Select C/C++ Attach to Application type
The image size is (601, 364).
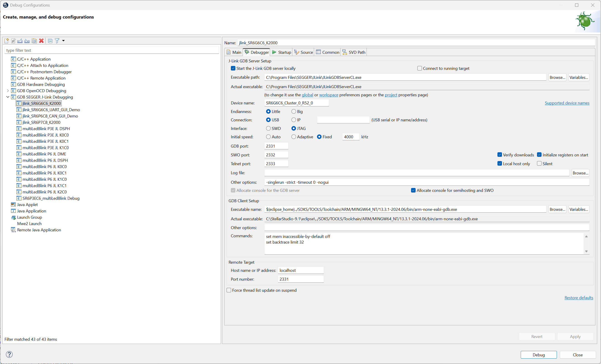(x=40, y=65)
